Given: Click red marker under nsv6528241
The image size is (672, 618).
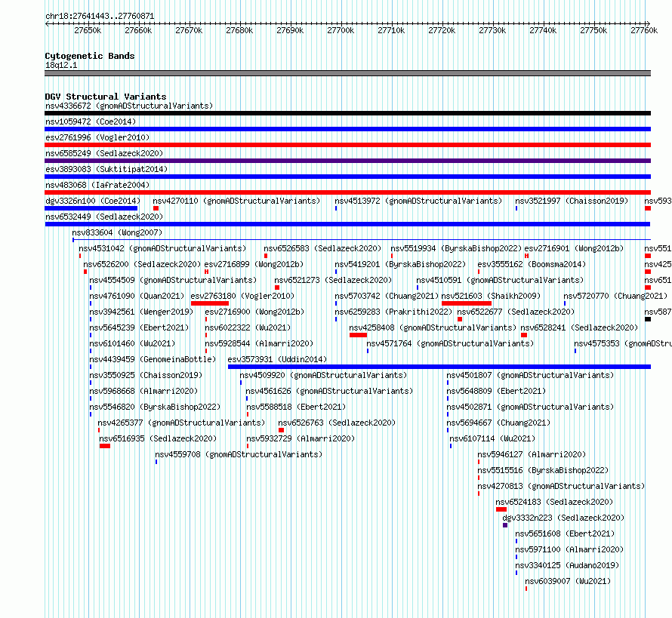Looking at the screenshot, I should point(524,335).
